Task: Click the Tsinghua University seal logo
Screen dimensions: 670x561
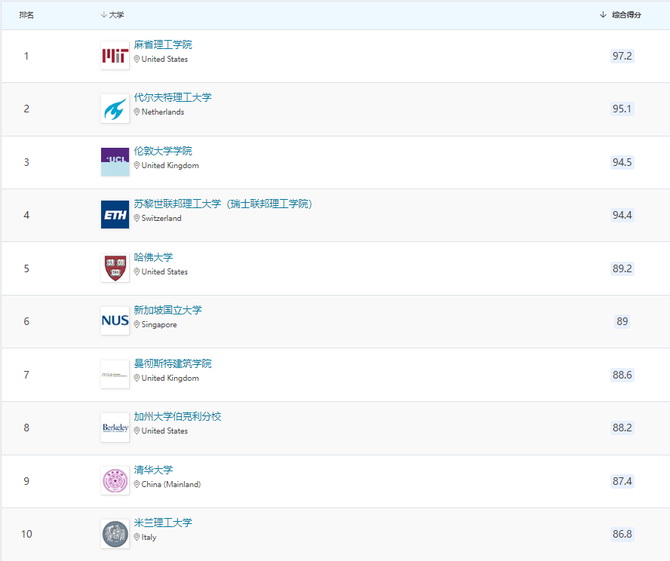Action: 115,481
